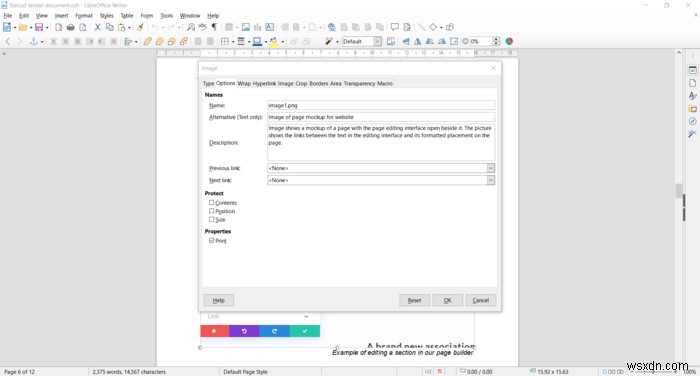Click the Basic shapes diamond icon
The image size is (700, 376).
pyautogui.click(x=433, y=27)
